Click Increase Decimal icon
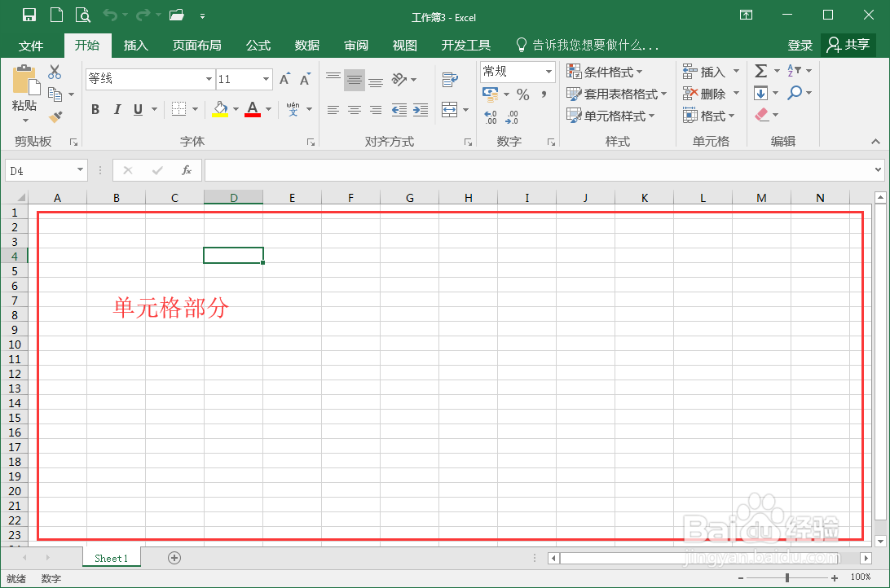Viewport: 890px width, 588px height. pyautogui.click(x=491, y=117)
